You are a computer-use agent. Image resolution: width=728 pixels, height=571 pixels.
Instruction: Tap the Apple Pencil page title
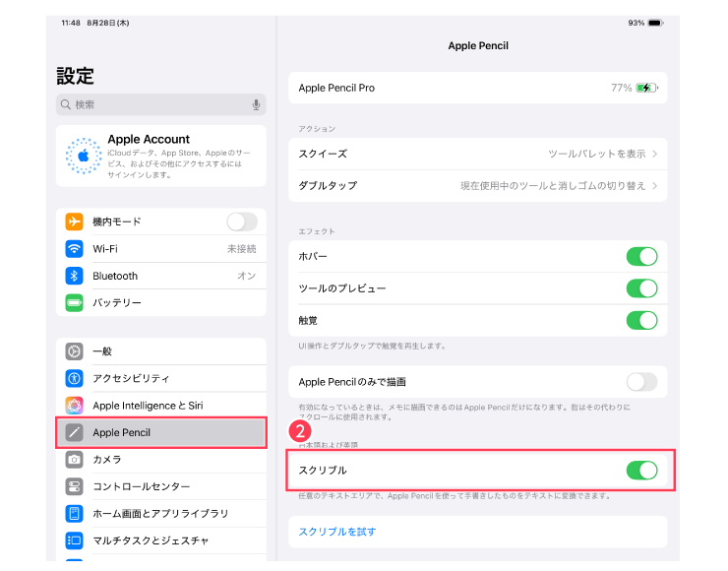(x=478, y=45)
